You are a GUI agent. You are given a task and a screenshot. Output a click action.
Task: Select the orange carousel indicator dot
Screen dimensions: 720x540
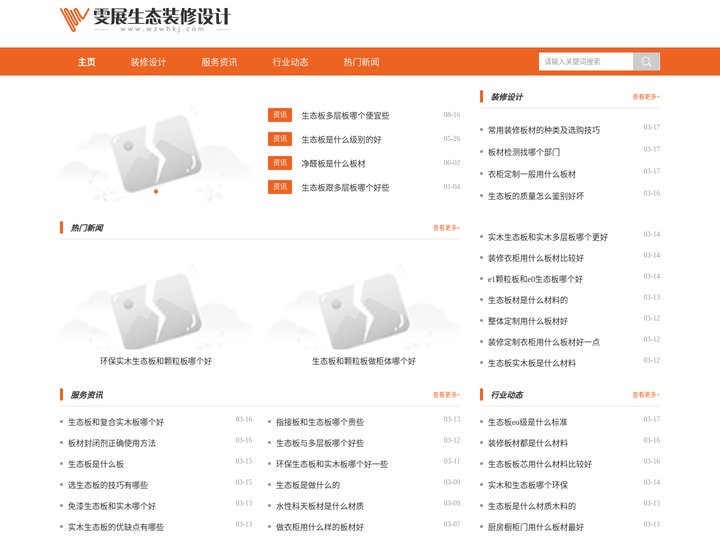[x=156, y=191]
